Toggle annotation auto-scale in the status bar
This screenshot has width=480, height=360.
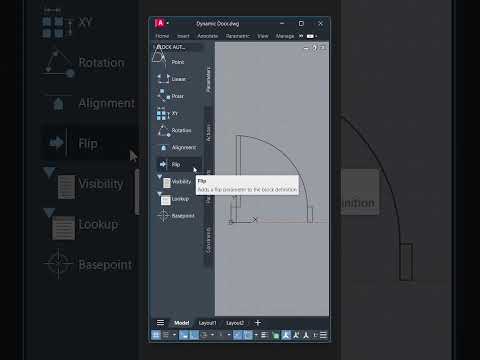click(x=296, y=335)
